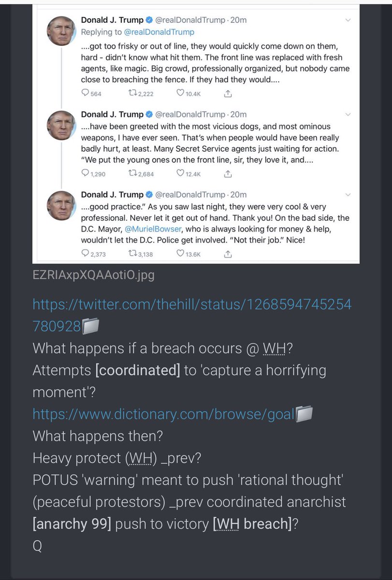Viewport: 392px width, 580px height.
Task: Open chevron menu on second tweet
Action: (x=348, y=115)
